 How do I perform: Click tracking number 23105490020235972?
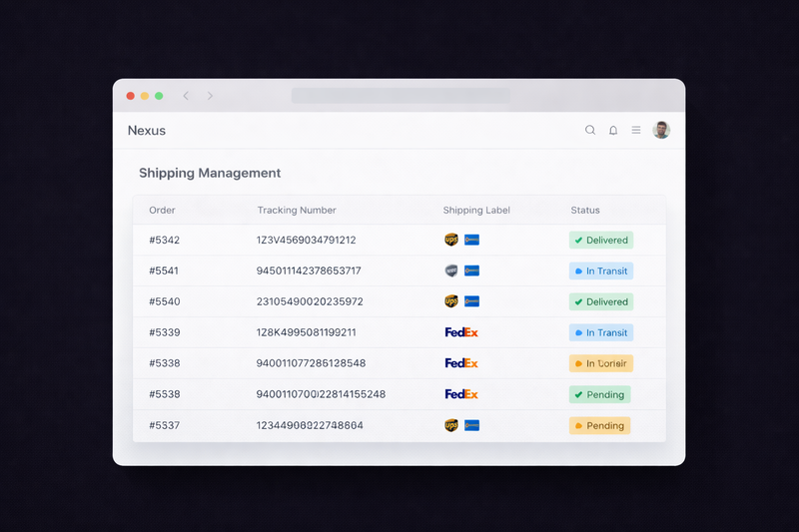pos(310,301)
